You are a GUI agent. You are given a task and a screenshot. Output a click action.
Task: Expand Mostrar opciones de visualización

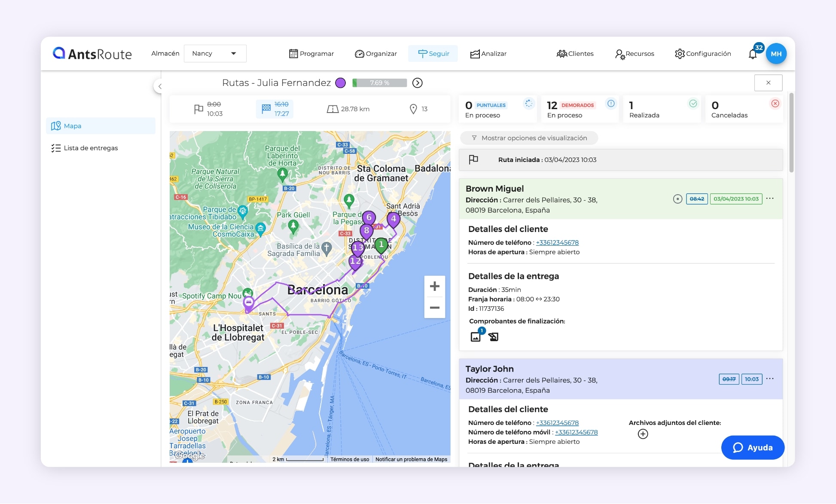(x=529, y=138)
